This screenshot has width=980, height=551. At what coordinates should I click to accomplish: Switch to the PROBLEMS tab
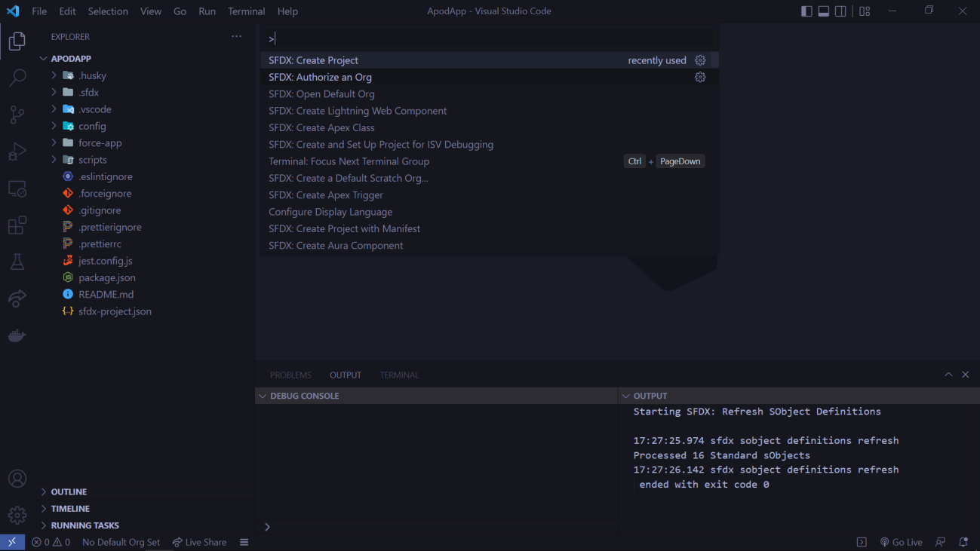click(x=290, y=375)
